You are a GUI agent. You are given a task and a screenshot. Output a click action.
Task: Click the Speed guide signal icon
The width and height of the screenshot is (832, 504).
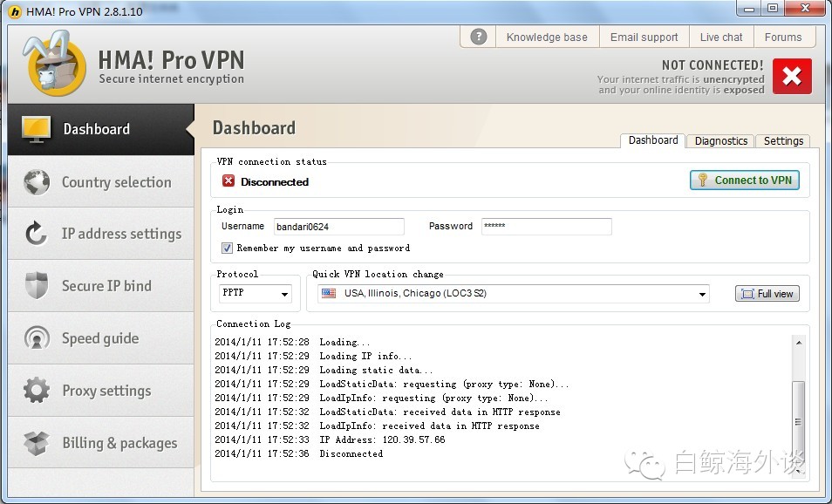click(x=37, y=338)
